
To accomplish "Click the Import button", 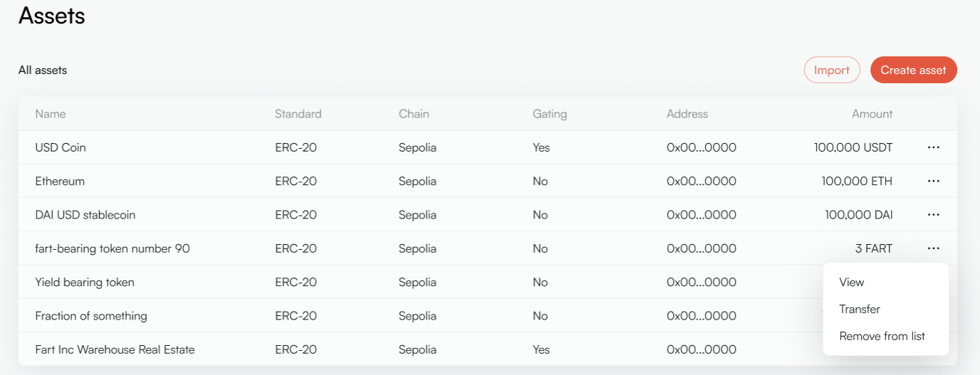I will pos(831,70).
